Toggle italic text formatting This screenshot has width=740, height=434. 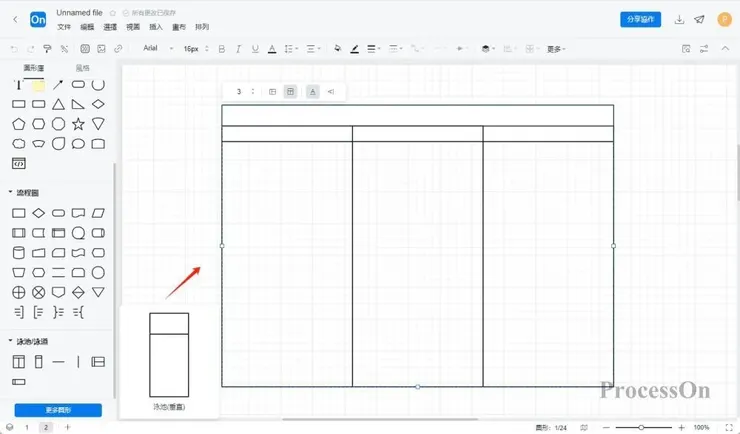point(238,49)
